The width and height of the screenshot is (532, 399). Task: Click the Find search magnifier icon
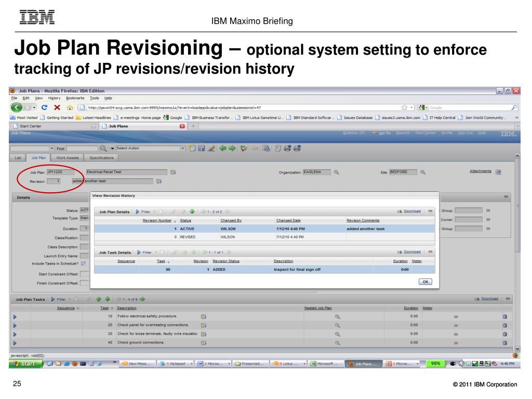point(103,148)
